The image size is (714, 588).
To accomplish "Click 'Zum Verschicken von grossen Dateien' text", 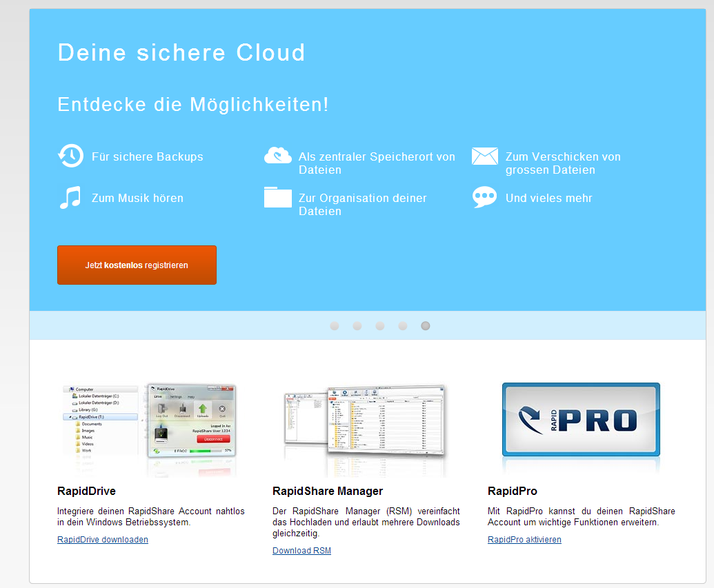I will coord(563,163).
